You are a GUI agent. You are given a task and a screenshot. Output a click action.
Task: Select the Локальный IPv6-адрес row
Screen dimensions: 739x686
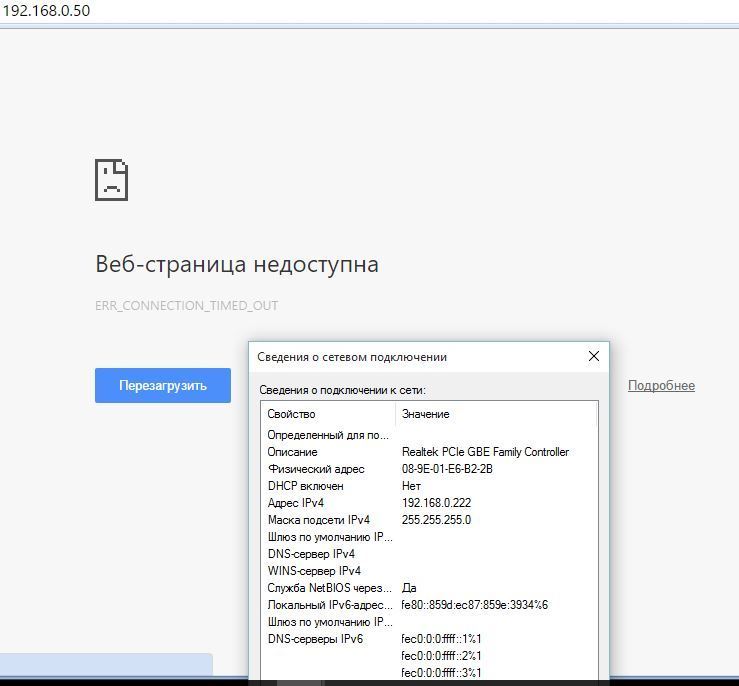click(x=329, y=605)
